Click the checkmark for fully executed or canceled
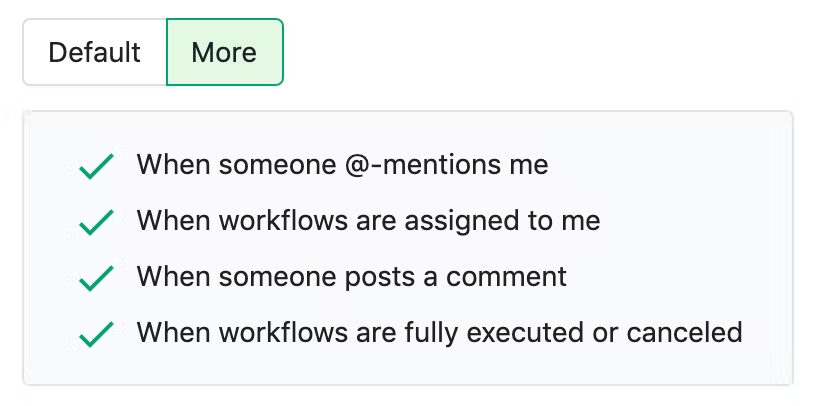 pos(96,334)
